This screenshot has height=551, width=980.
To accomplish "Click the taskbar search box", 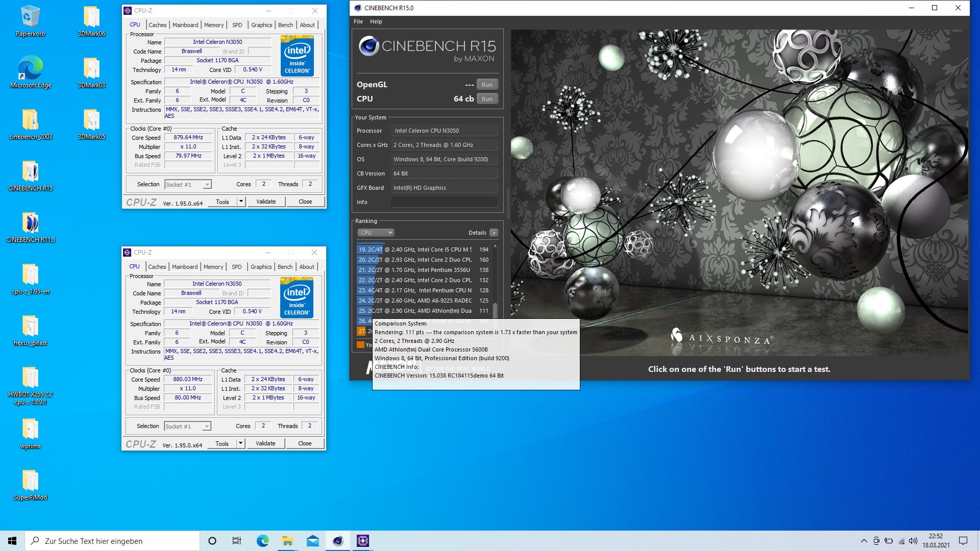I will (x=112, y=541).
